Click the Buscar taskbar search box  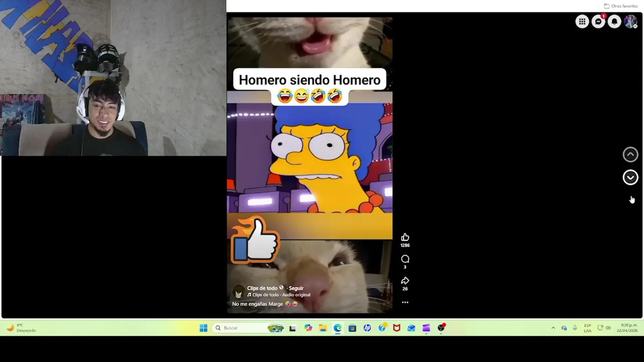(249, 328)
